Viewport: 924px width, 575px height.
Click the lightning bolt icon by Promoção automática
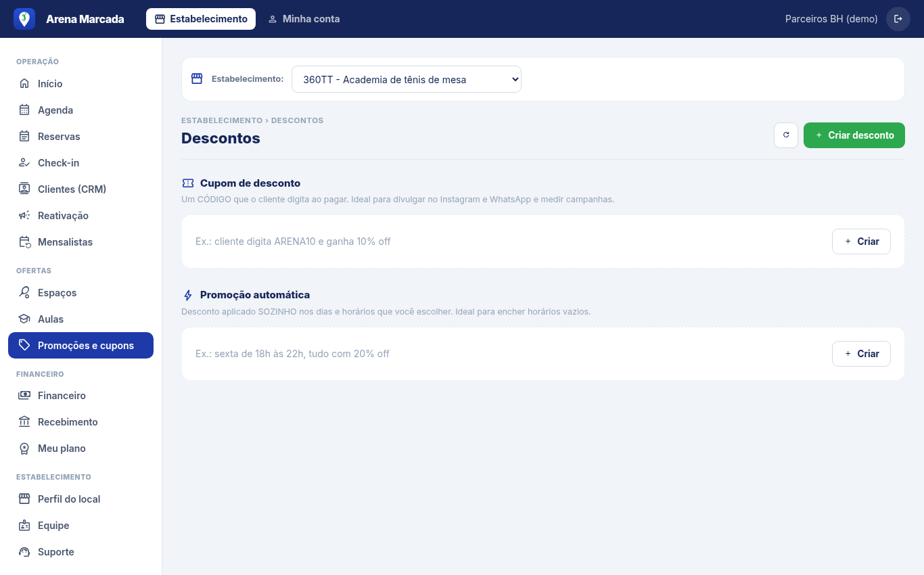click(x=188, y=296)
